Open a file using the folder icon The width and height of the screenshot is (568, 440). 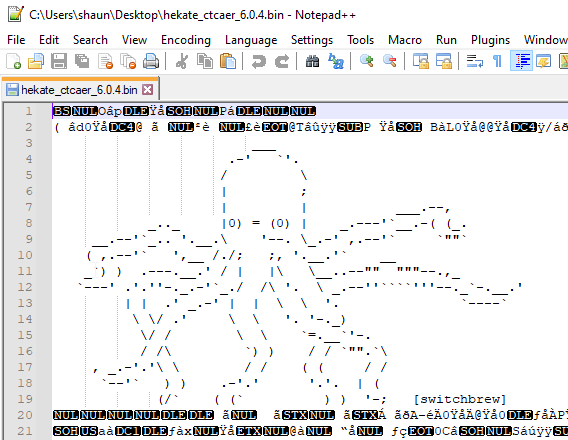click(36, 61)
